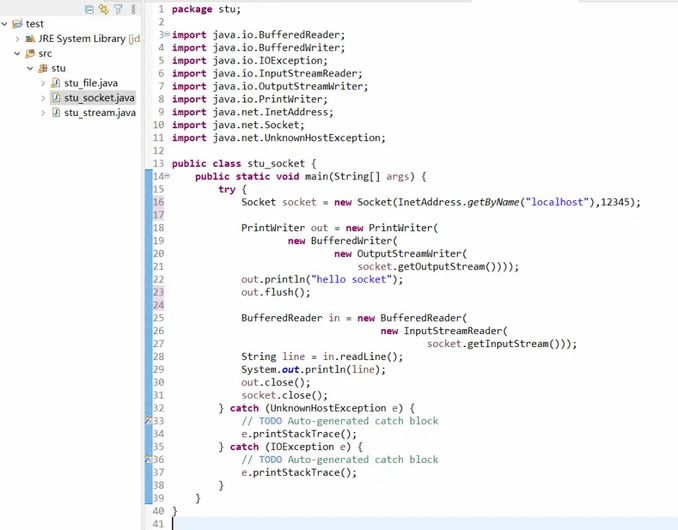
Task: Toggle Link with Editor icon
Action: click(x=103, y=9)
